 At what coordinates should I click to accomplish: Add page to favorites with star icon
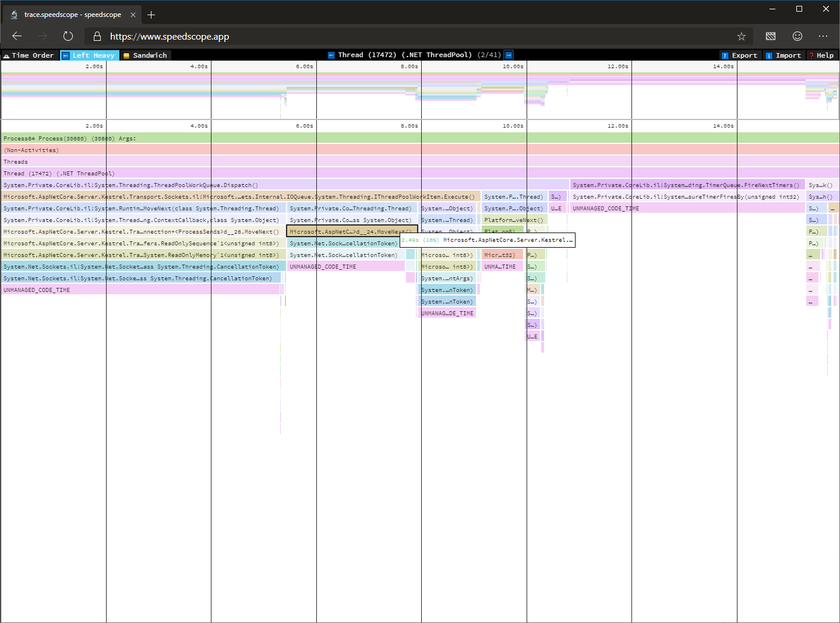(742, 36)
